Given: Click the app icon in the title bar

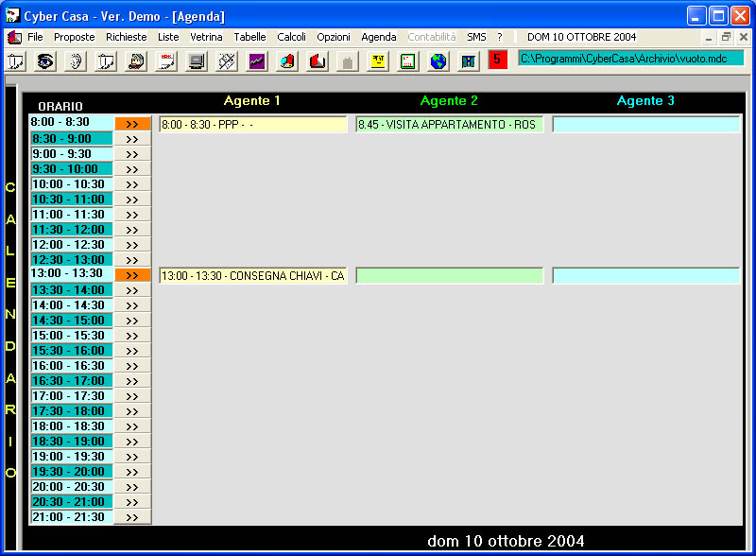Looking at the screenshot, I should pyautogui.click(x=12, y=15).
